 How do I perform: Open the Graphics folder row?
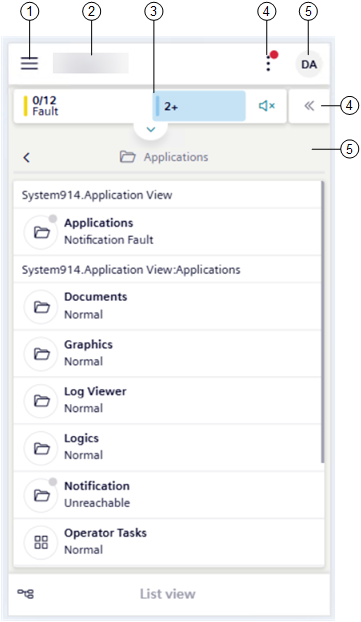pyautogui.click(x=167, y=353)
